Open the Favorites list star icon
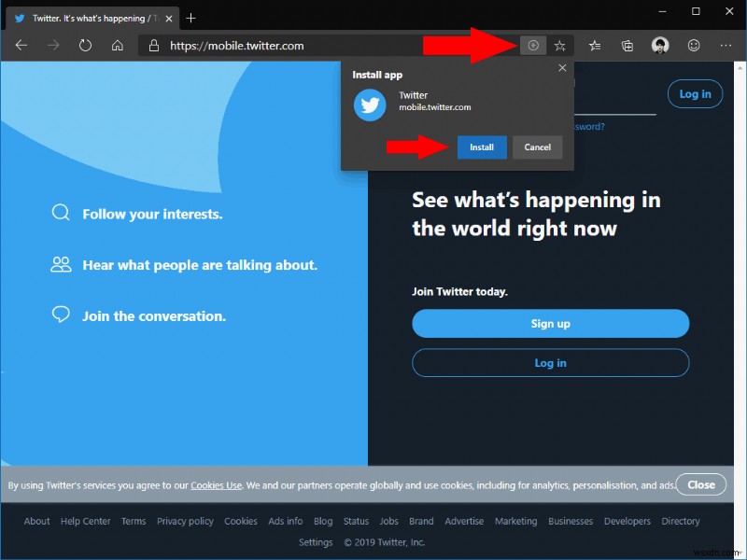 click(x=594, y=45)
